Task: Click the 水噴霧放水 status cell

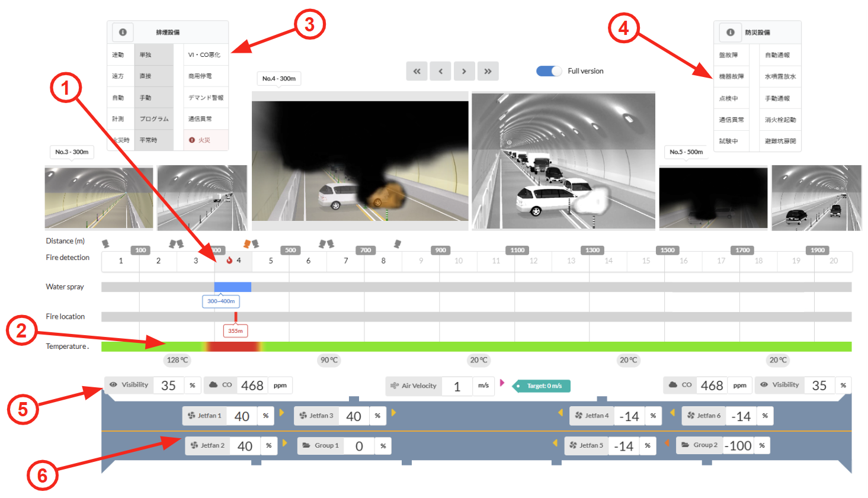Action: click(x=780, y=76)
